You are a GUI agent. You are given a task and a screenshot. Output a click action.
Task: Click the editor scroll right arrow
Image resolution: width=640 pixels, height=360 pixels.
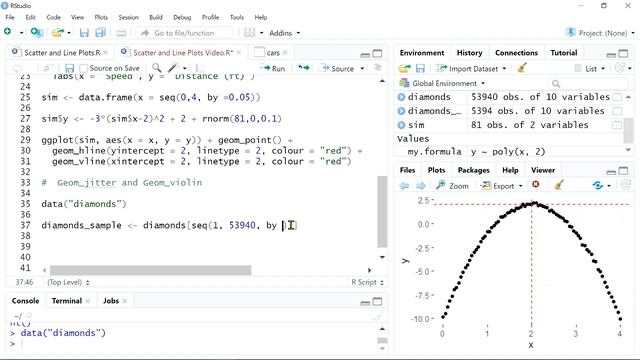tap(369, 270)
